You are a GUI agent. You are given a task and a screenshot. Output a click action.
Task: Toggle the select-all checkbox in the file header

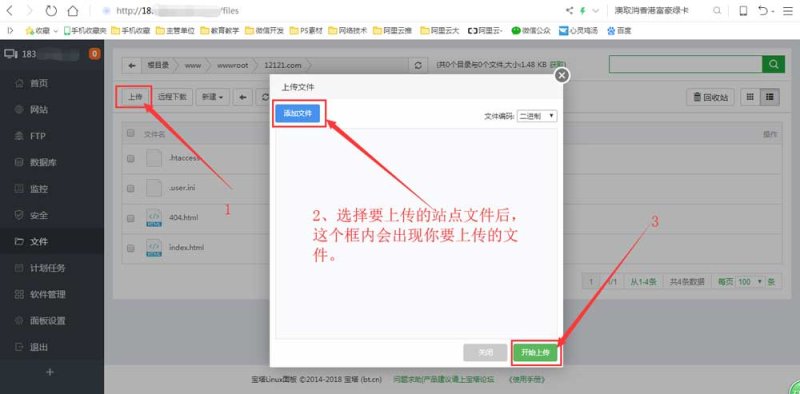coord(131,133)
